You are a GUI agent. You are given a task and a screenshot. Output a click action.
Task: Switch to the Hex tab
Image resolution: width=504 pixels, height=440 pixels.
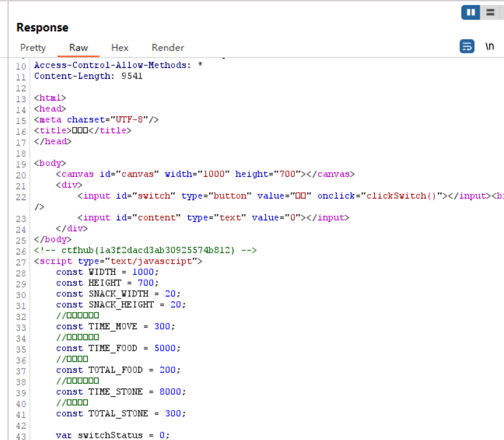(x=119, y=48)
